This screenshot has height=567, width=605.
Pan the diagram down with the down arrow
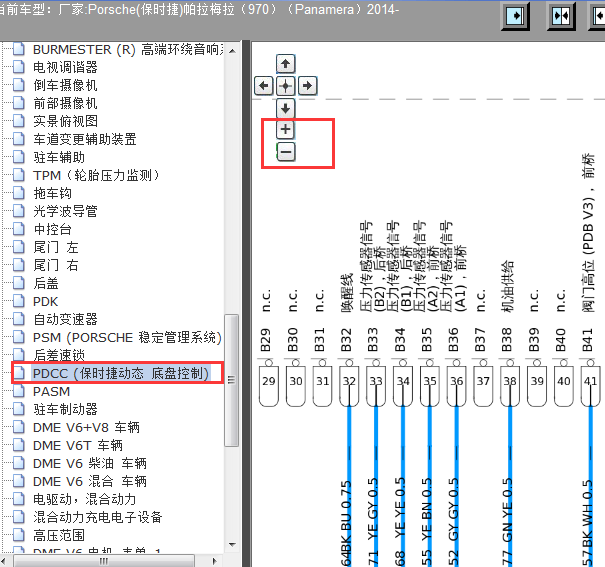point(286,108)
